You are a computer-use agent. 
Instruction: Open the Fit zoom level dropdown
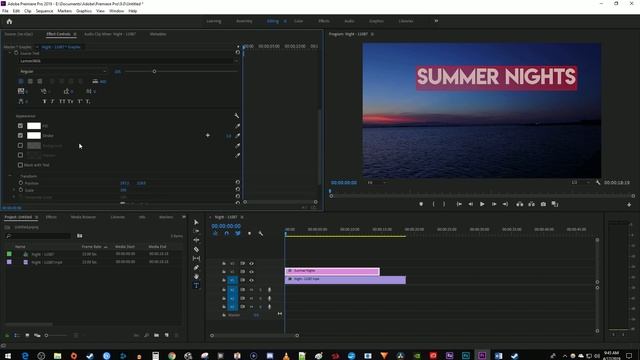pyautogui.click(x=377, y=182)
